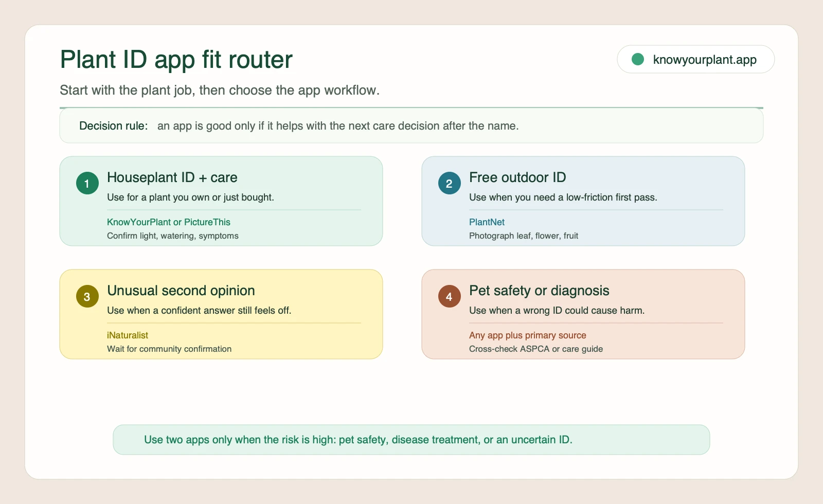Click 'Use when a wrong ID' text
The width and height of the screenshot is (823, 504).
click(557, 311)
